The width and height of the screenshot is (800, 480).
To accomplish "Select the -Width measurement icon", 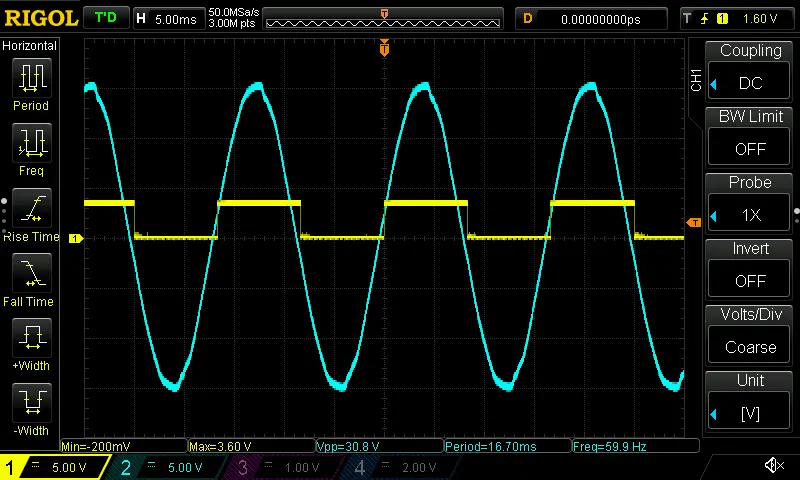I will click(31, 402).
